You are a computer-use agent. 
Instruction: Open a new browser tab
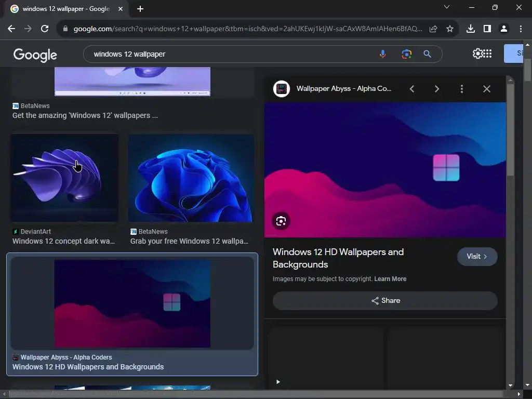(x=140, y=9)
